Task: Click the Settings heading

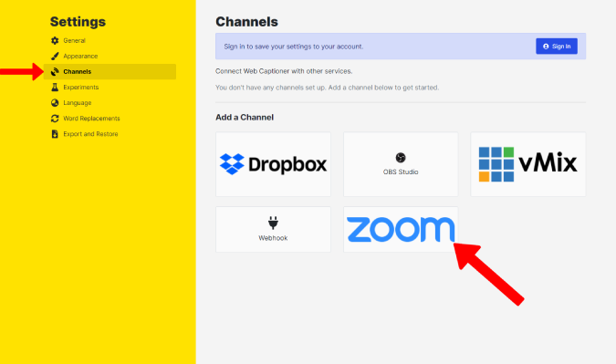Action: tap(78, 22)
